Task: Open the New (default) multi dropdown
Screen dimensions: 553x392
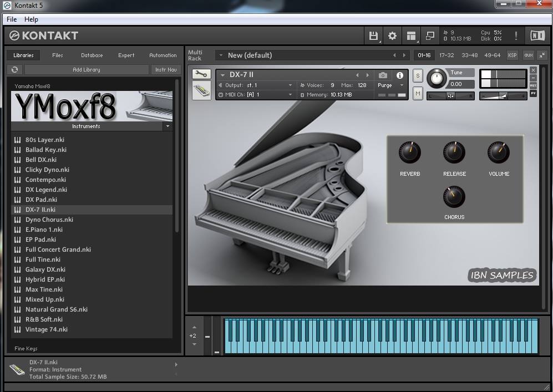Action: [221, 55]
